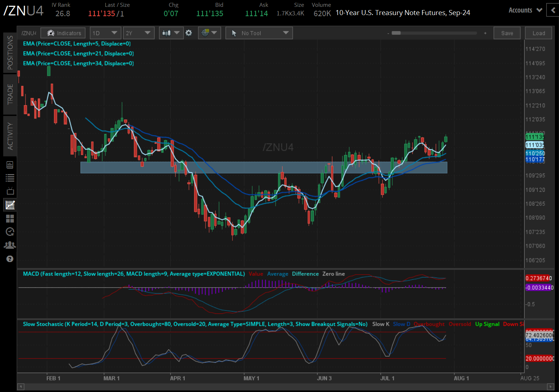Click the Save button
This screenshot has height=392, width=559.
(507, 33)
